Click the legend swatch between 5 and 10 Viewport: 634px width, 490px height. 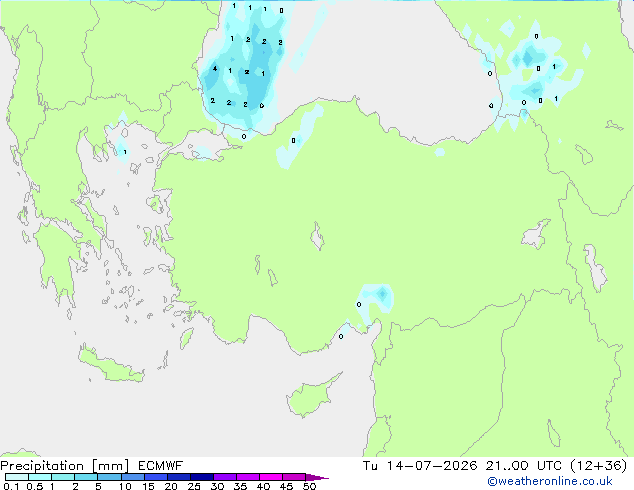point(109,477)
